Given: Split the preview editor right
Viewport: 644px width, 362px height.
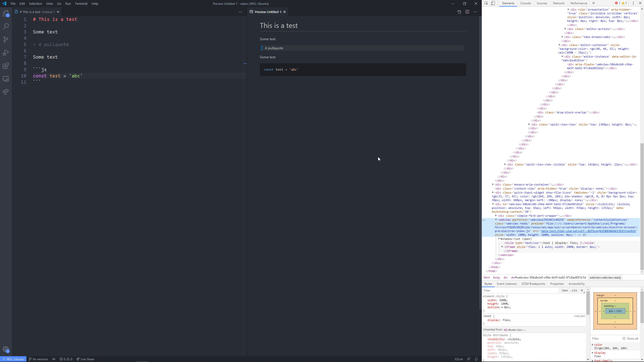Looking at the screenshot, I should pyautogui.click(x=467, y=12).
